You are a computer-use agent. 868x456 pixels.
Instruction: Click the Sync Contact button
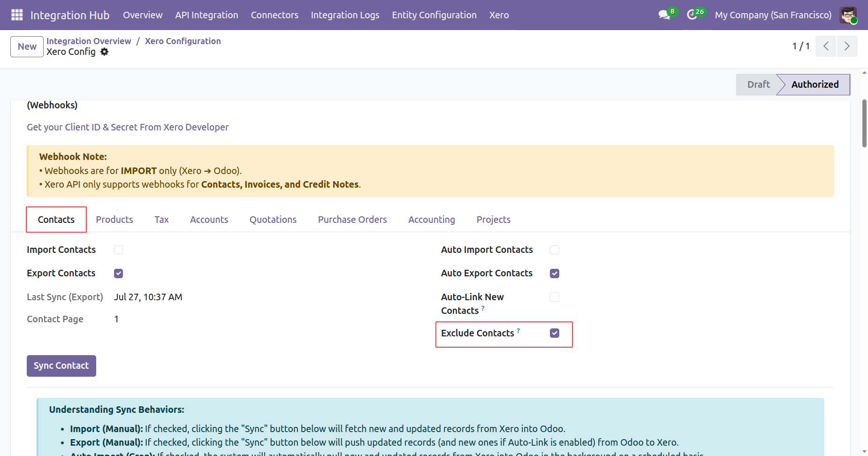tap(61, 366)
